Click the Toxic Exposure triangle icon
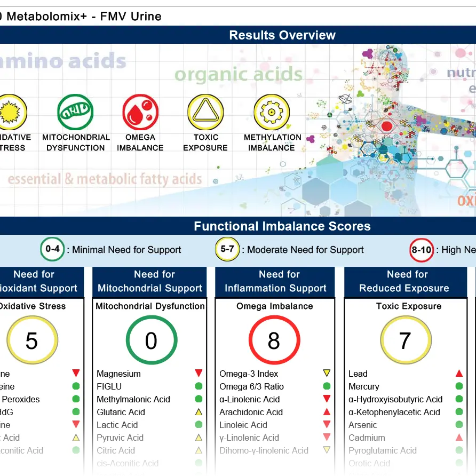The width and height of the screenshot is (476, 476). pyautogui.click(x=205, y=113)
